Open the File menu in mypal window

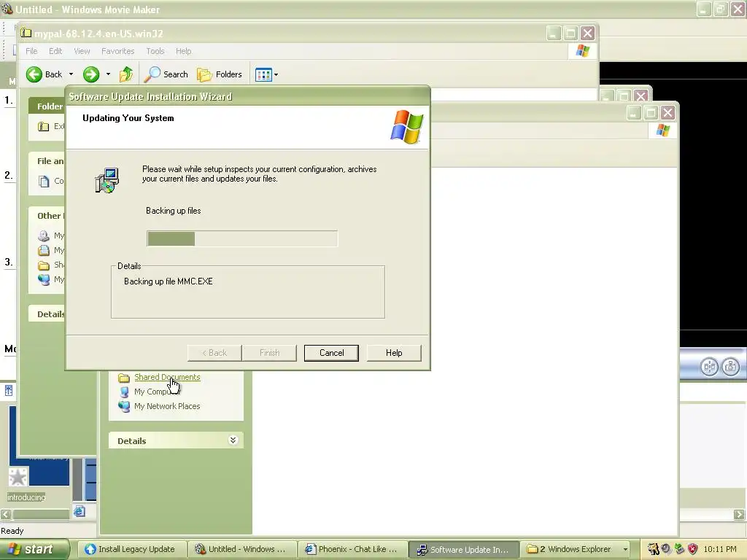[31, 51]
